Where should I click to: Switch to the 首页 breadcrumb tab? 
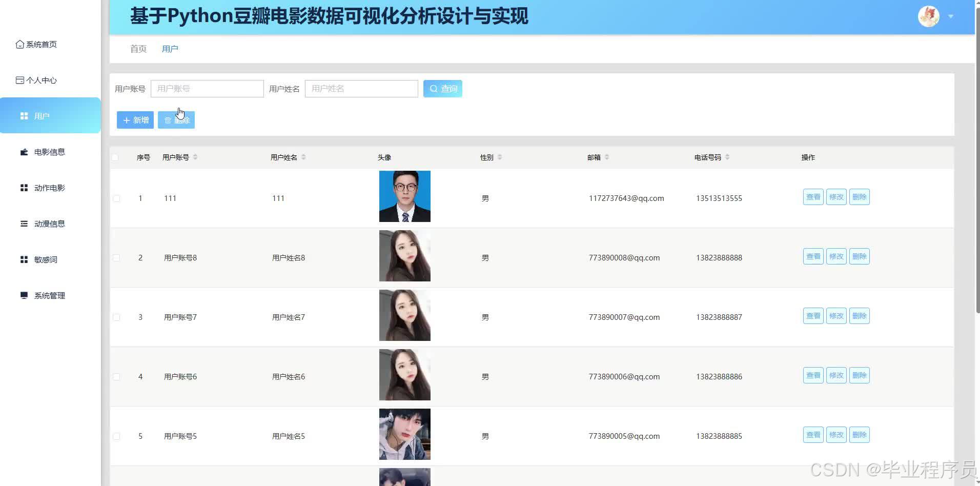pos(137,48)
